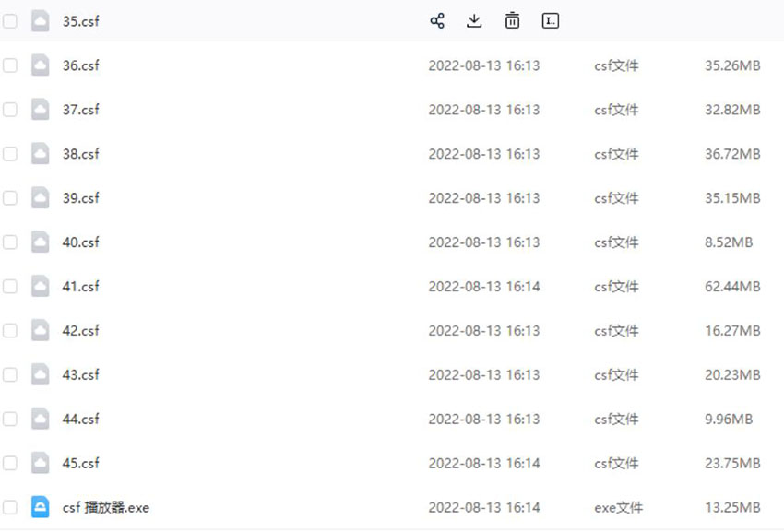784x532 pixels.
Task: Click the 23.75MB size value
Action: [x=732, y=463]
